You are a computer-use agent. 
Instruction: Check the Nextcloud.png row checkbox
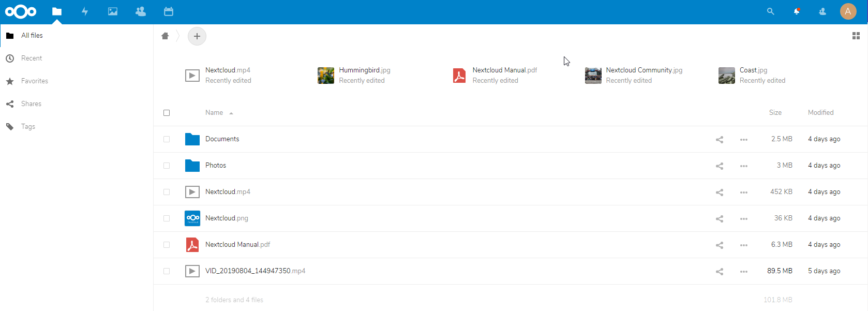tap(167, 218)
